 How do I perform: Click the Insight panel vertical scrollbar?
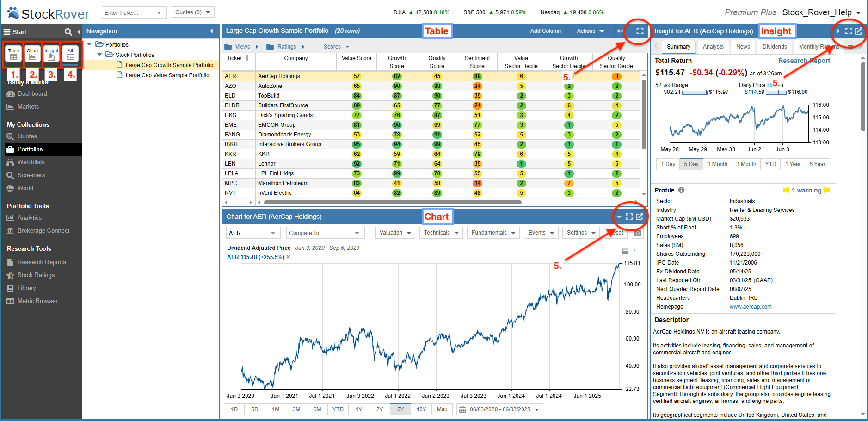point(863,96)
